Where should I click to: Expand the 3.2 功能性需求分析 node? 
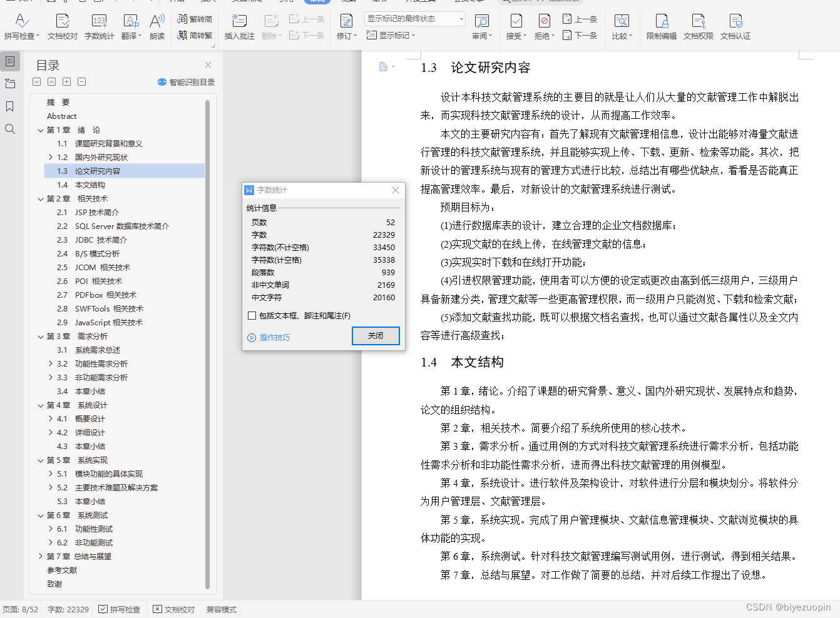point(51,364)
